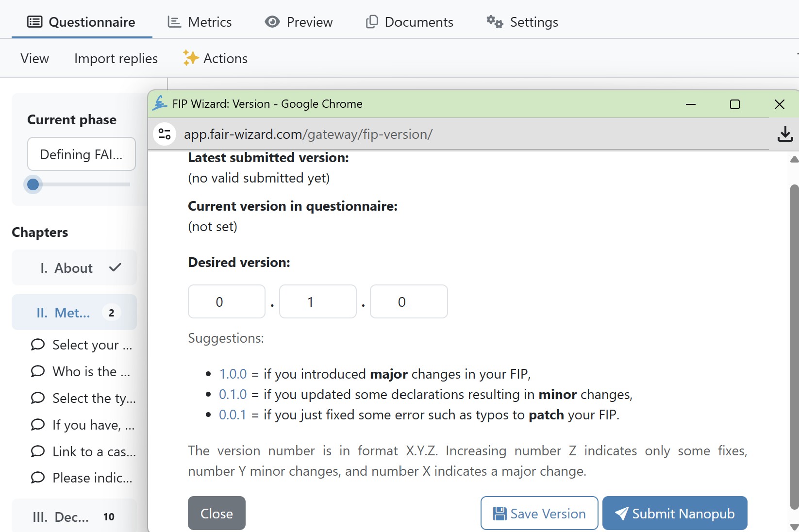Open Import replies menu
Screen dimensions: 799x532
point(116,58)
